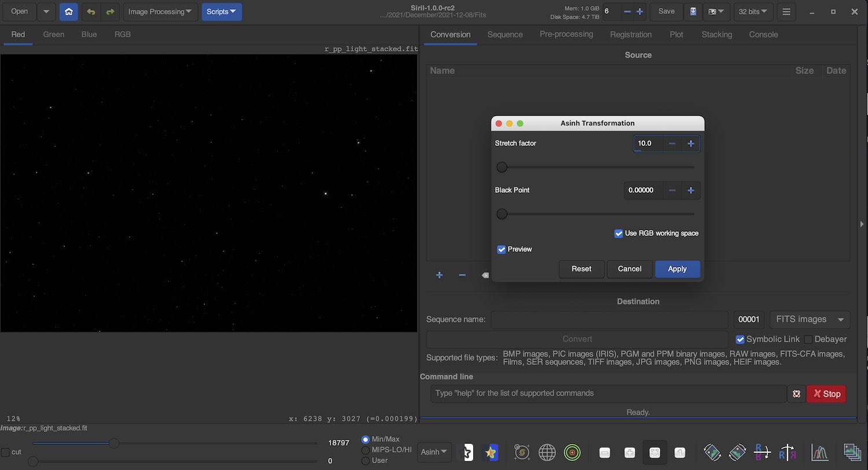Viewport: 868px width, 470px height.
Task: Switch to the Stacking tab
Action: pos(716,35)
